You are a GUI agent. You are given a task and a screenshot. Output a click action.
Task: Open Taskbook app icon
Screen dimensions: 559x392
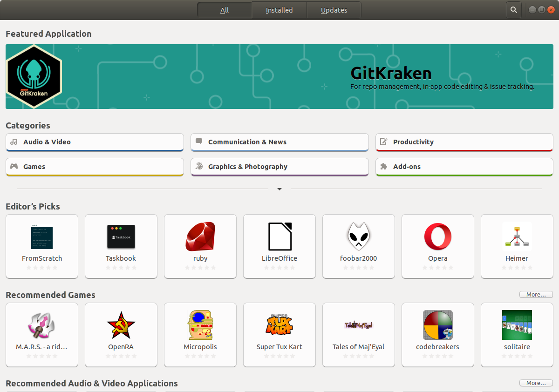(121, 237)
